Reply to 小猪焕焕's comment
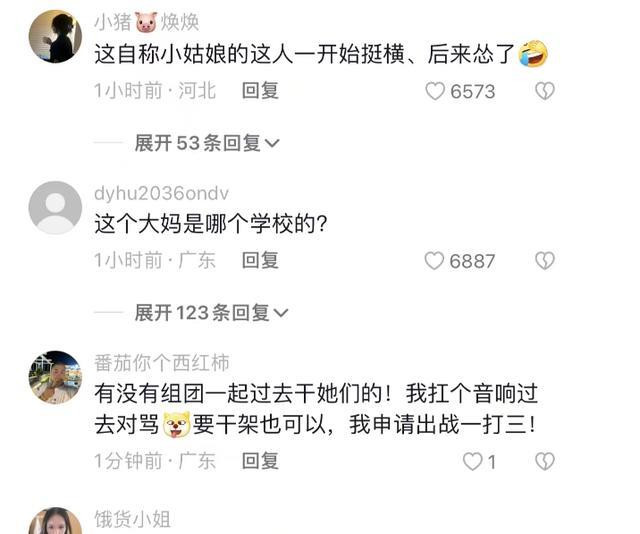The image size is (640, 534). (x=260, y=91)
